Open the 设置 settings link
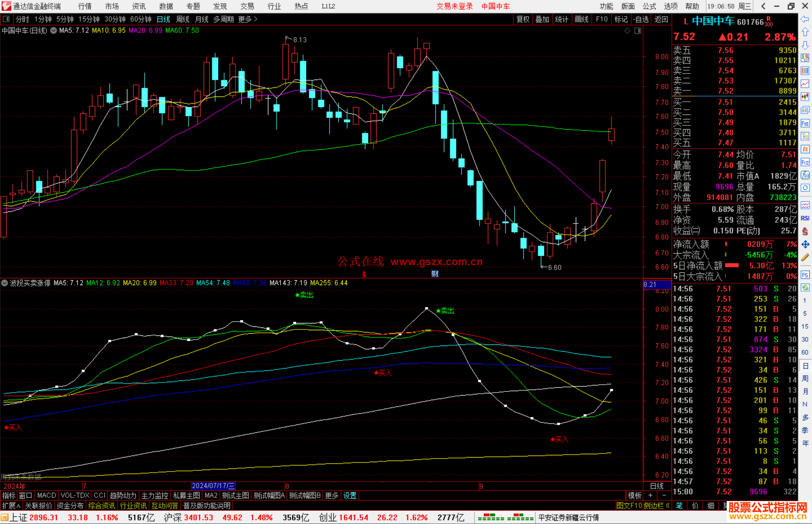Image resolution: width=812 pixels, height=524 pixels. point(350,495)
